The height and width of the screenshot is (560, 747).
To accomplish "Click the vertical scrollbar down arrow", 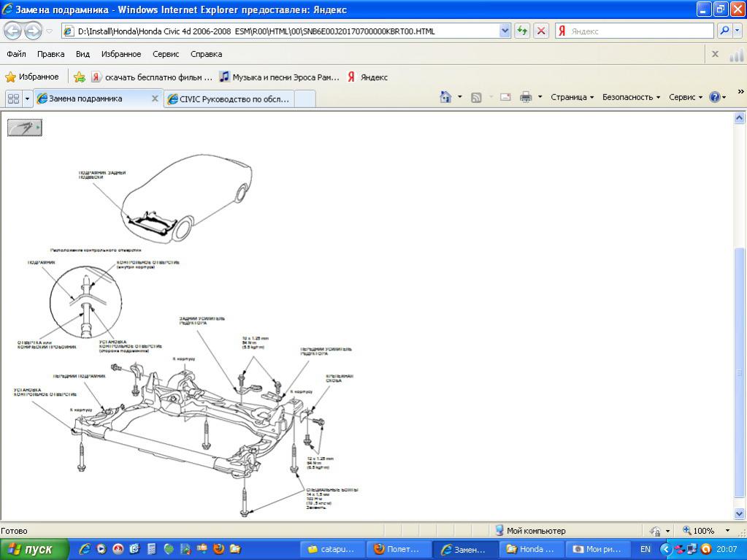I will click(x=739, y=513).
